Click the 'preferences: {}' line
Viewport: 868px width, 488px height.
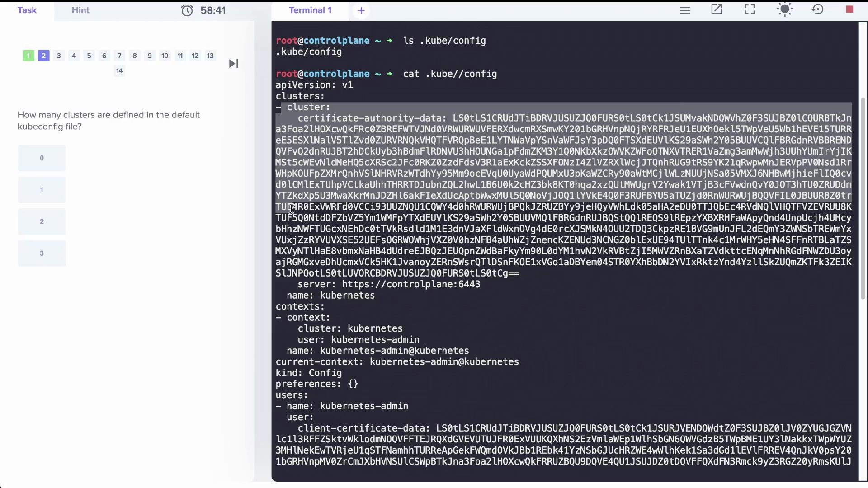(x=317, y=384)
